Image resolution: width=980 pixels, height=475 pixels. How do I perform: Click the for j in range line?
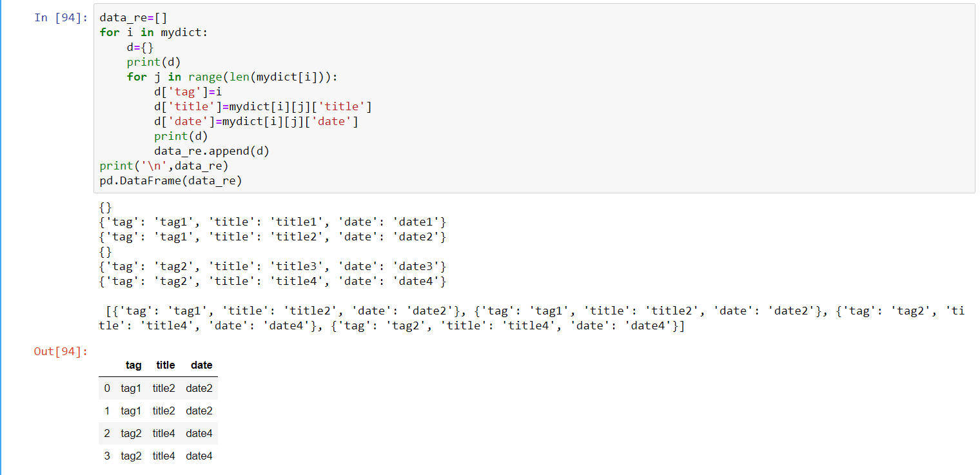click(x=232, y=77)
